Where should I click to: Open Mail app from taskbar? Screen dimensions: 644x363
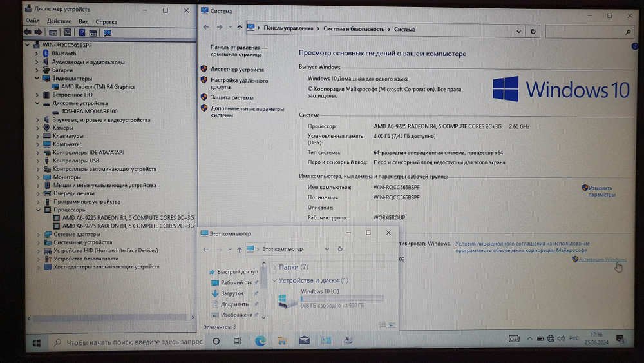[305, 340]
